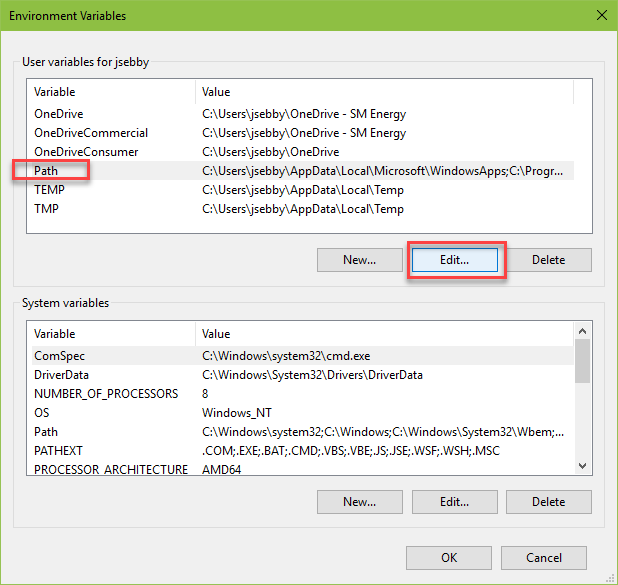Click the system variables Value column header
Image resolution: width=618 pixels, height=585 pixels.
pyautogui.click(x=384, y=334)
